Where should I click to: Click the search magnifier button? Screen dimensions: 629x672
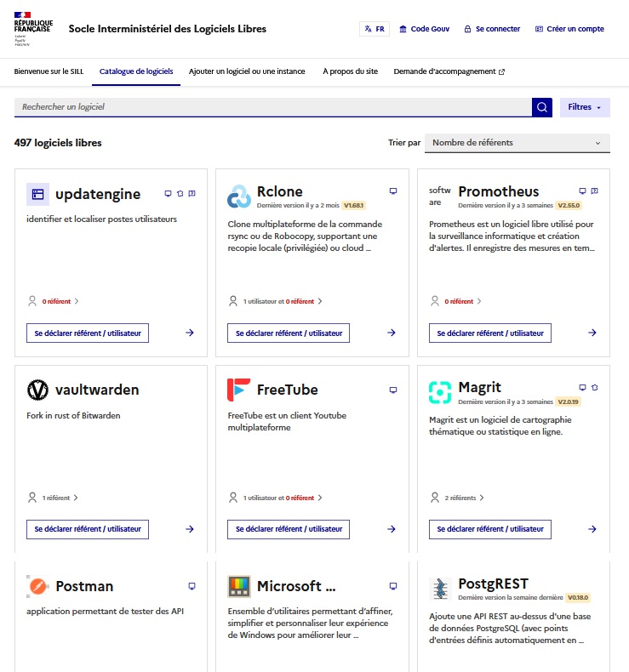(x=542, y=106)
